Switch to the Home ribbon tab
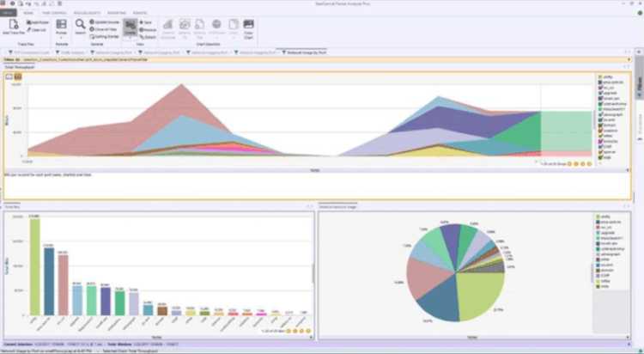This screenshot has width=644, height=354. [28, 13]
